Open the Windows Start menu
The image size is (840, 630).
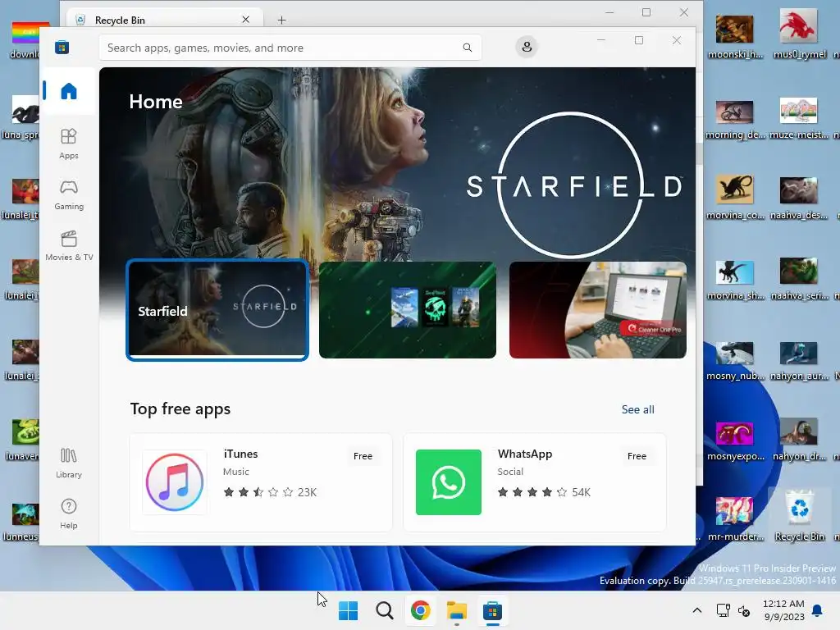(x=348, y=610)
